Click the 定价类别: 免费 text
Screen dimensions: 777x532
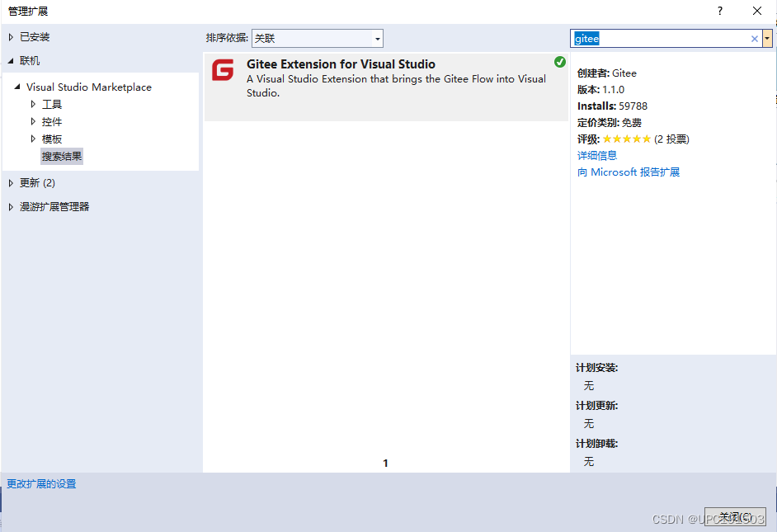(609, 123)
